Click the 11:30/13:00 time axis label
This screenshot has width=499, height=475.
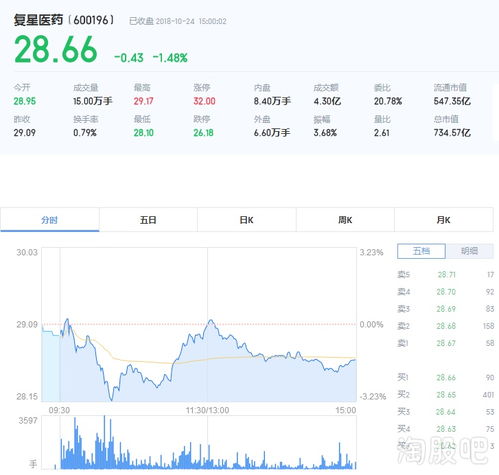(x=207, y=410)
